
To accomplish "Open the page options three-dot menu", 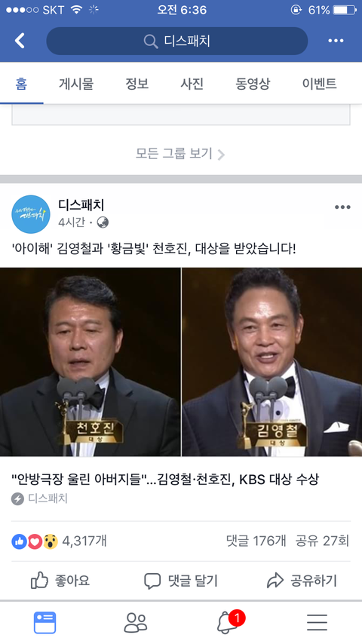I will click(x=336, y=41).
